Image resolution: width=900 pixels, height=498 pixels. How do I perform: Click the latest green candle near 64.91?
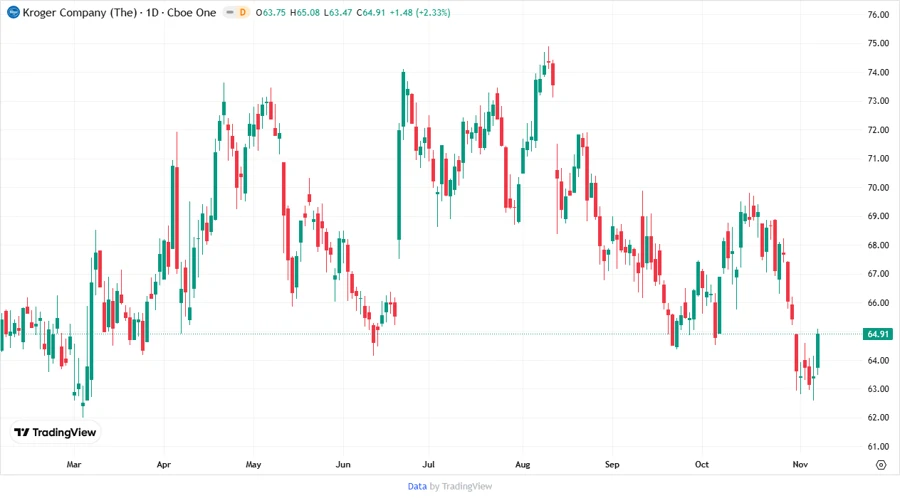tap(818, 351)
